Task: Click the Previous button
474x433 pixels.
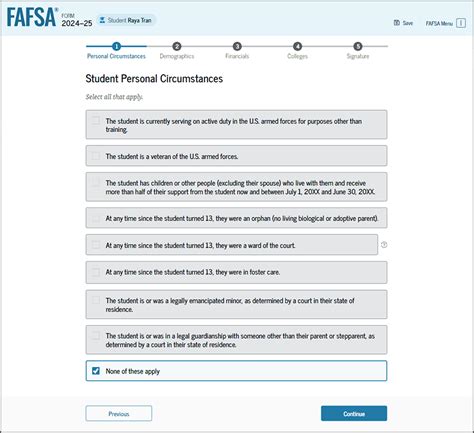Action: pos(119,413)
